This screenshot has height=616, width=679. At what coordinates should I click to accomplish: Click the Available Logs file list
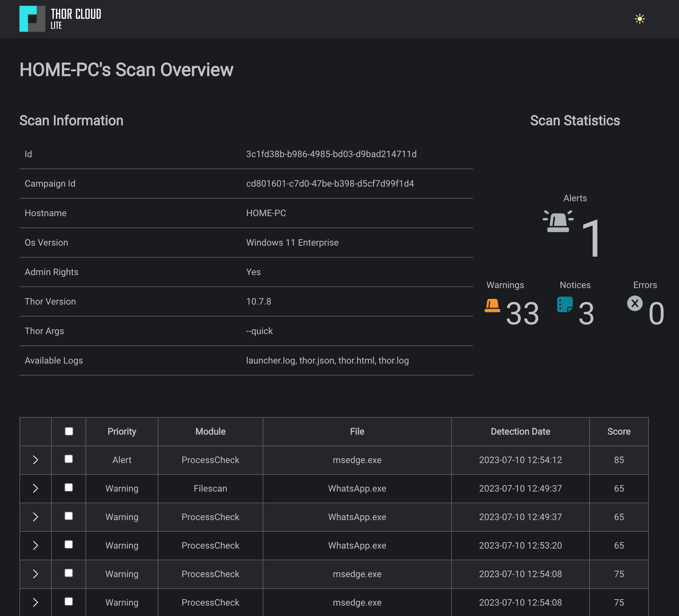pos(327,361)
